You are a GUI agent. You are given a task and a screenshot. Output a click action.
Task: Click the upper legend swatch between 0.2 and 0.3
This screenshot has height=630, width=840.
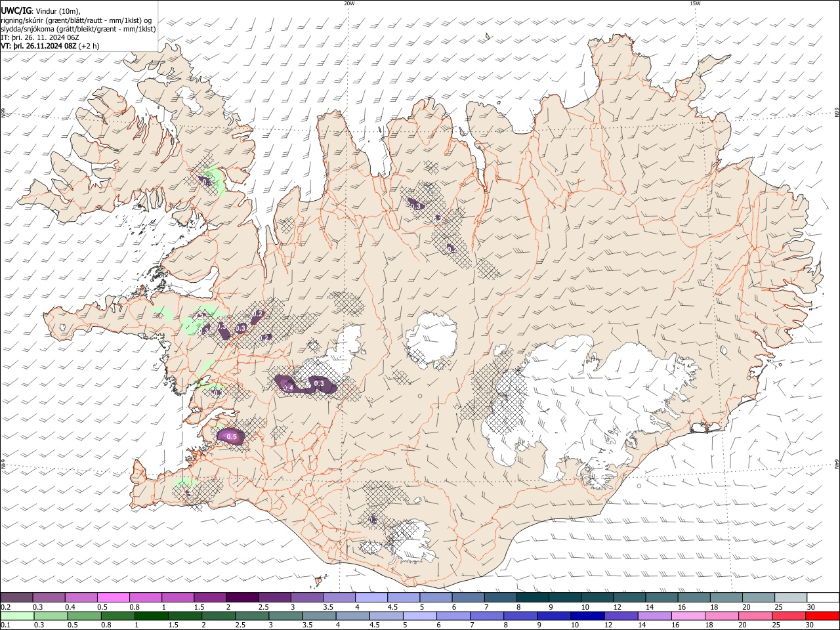pos(16,597)
